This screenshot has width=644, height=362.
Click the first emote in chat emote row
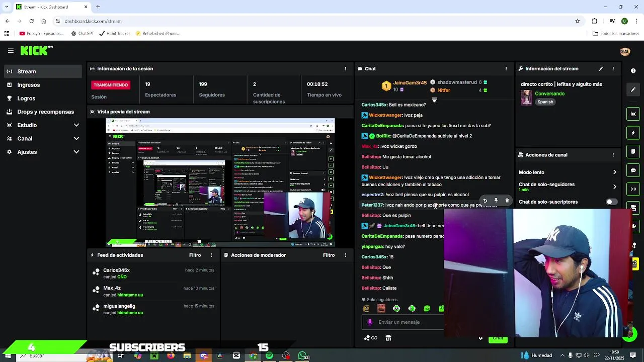[366, 309]
